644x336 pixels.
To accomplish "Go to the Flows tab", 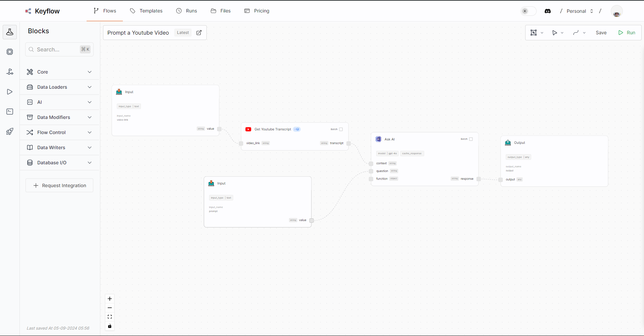I will click(x=105, y=11).
